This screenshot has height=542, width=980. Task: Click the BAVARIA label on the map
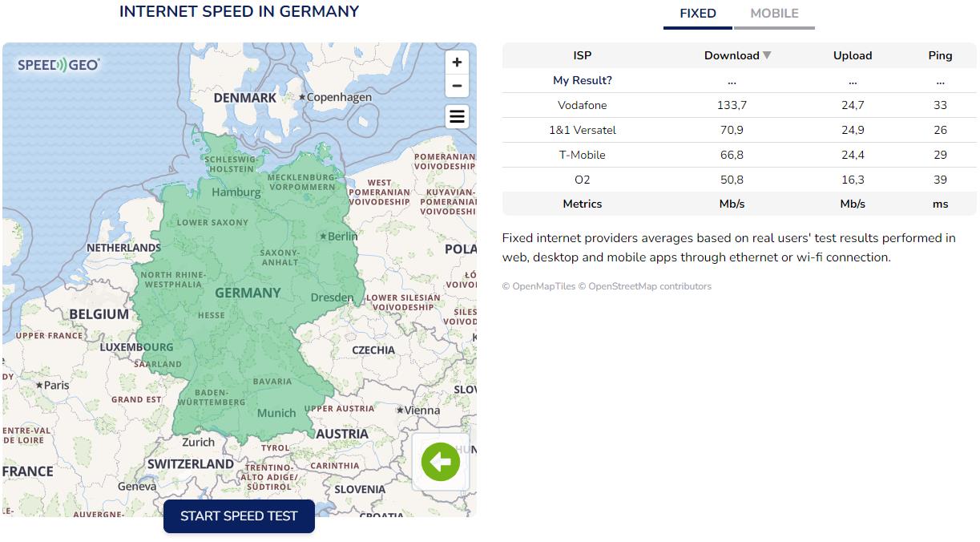coord(272,382)
